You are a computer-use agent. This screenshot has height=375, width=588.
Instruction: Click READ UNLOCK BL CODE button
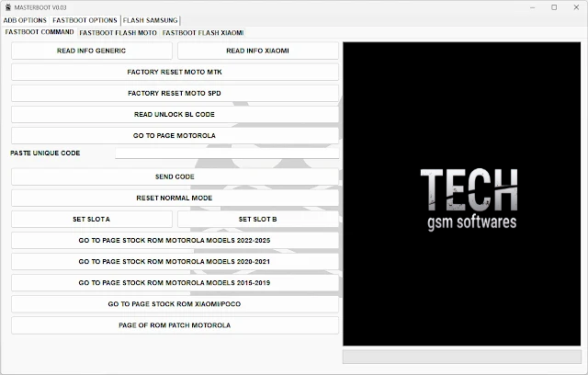(x=175, y=114)
